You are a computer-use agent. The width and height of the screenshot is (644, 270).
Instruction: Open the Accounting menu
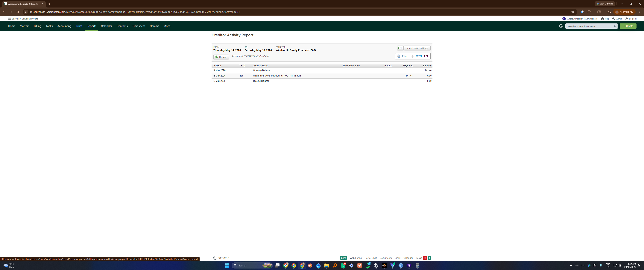(64, 26)
